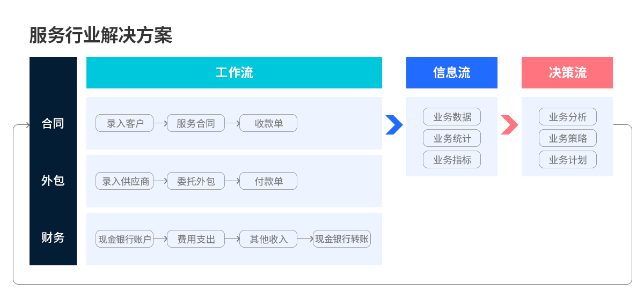Click the 现金银行账户 button

[125, 239]
